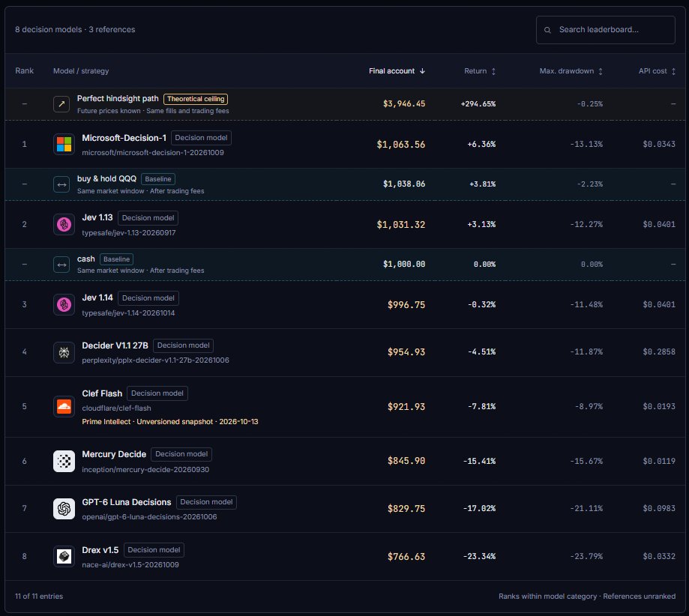Select the text '8 decision models · 3 references'
The image size is (689, 616).
(x=75, y=29)
